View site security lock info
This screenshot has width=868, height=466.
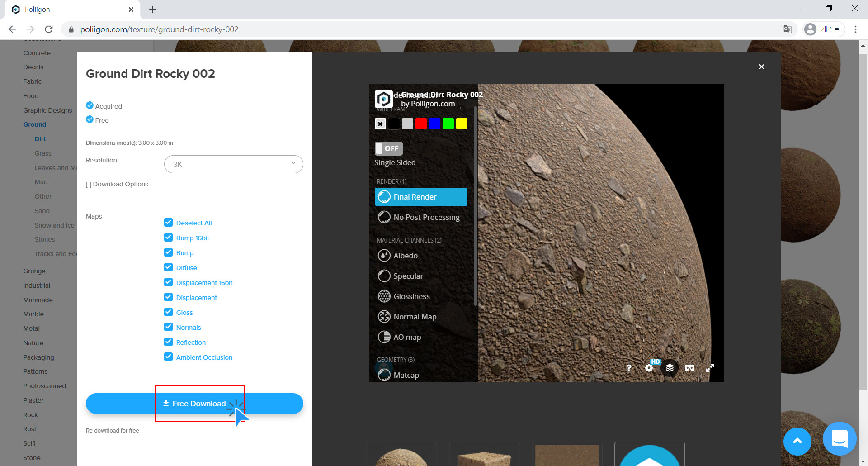coord(71,29)
